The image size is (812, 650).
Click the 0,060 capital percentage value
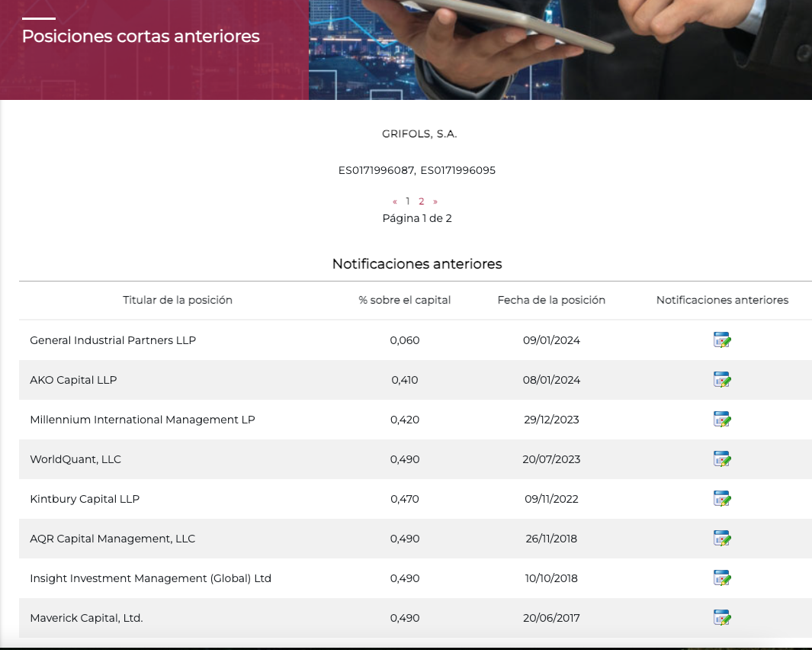tap(404, 340)
